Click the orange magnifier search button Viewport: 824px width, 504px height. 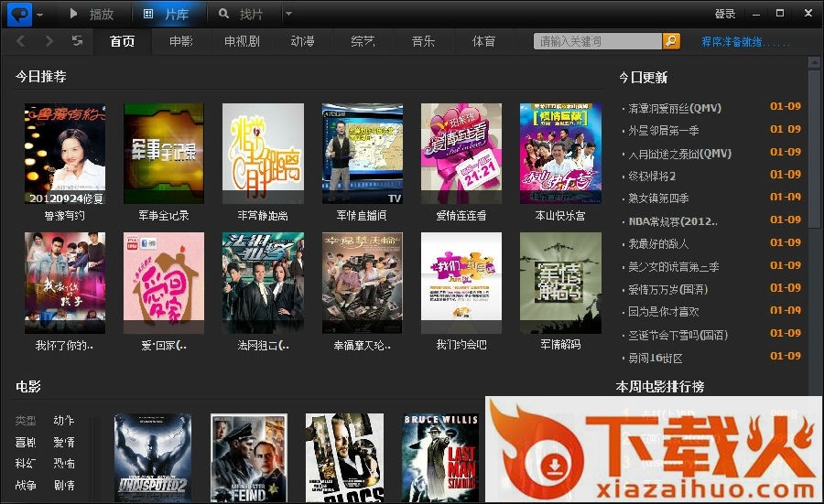671,41
